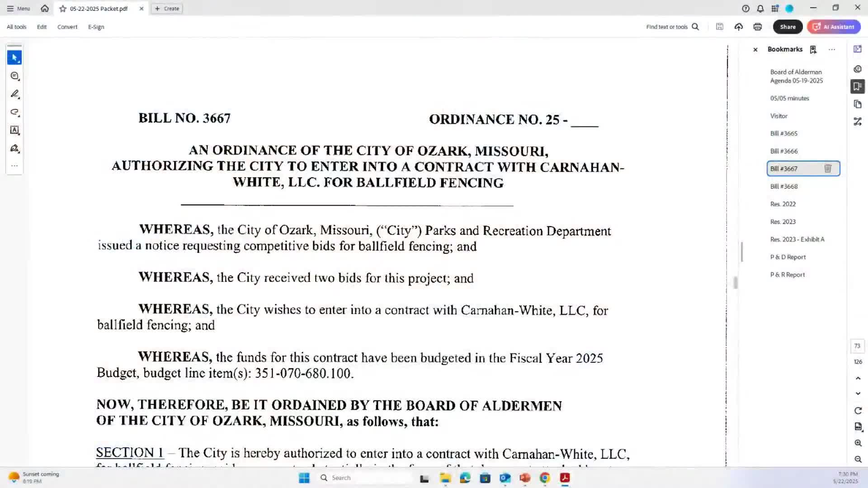Select the Comment tool in left toolbar

point(14,76)
